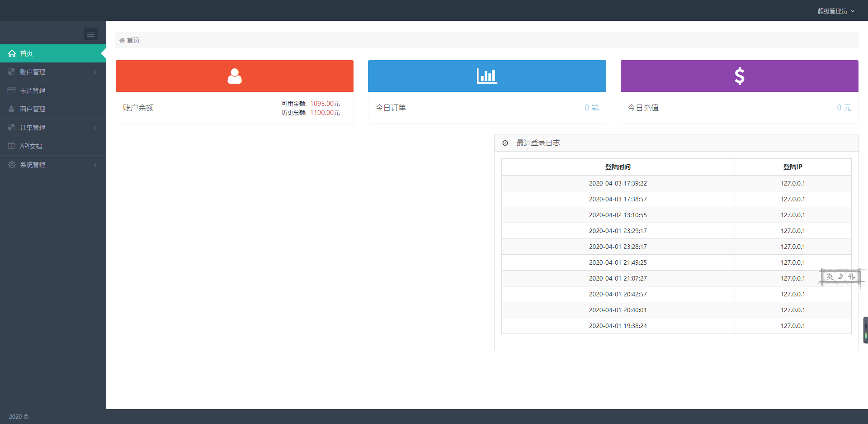Click the breadcrumb home icon
This screenshot has width=868, height=424.
tap(122, 40)
